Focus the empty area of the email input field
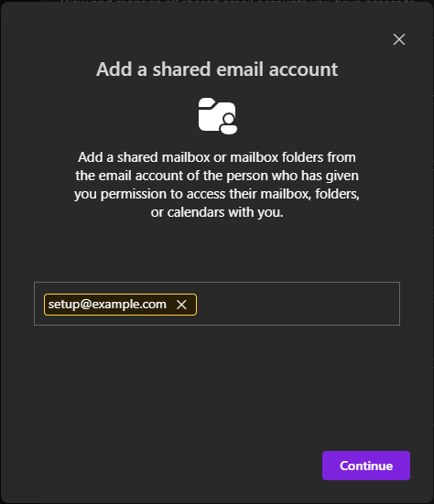 [x=298, y=304]
